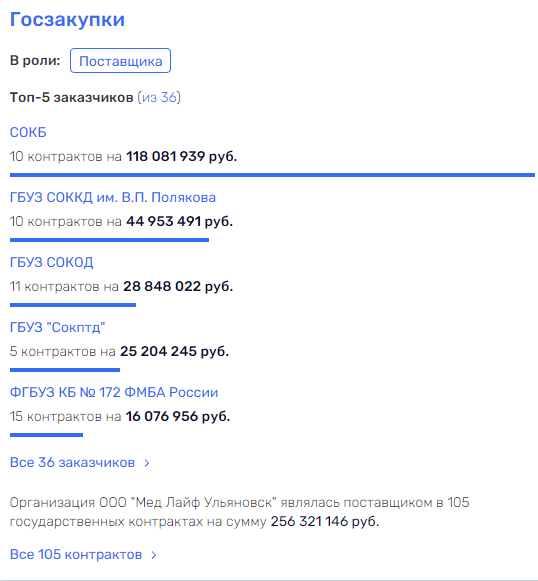The height and width of the screenshot is (581, 538).
Task: Click the ФГБУЗ КБ № 172 amount bar
Action: (x=46, y=435)
